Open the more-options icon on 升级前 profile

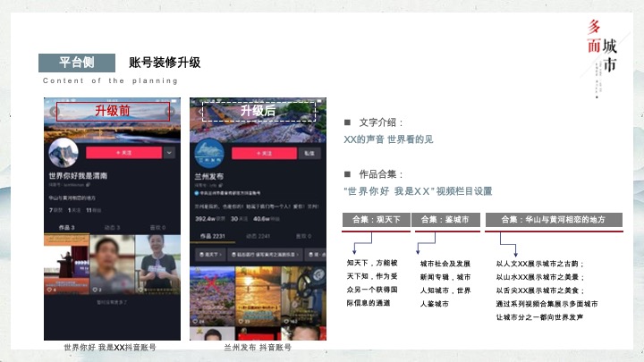(x=170, y=111)
